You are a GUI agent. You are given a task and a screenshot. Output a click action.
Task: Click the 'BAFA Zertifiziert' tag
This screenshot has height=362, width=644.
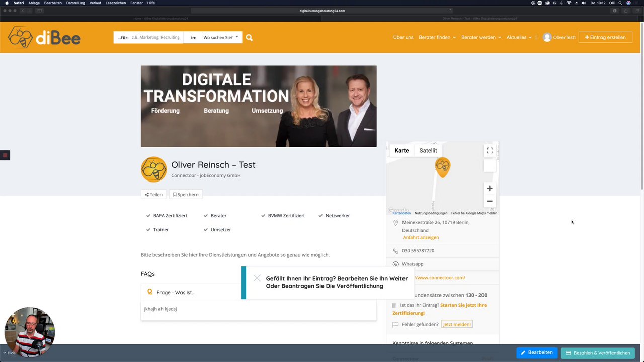pos(170,216)
